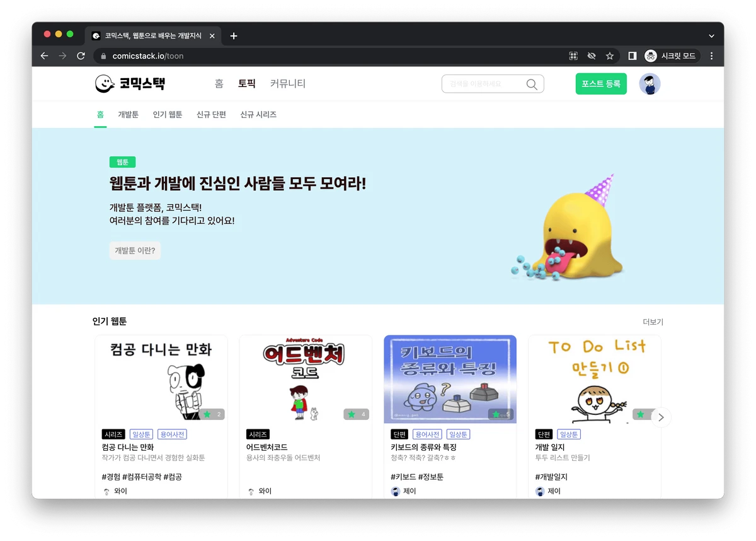Image resolution: width=756 pixels, height=541 pixels.
Task: Focus the site search input field
Action: click(493, 84)
